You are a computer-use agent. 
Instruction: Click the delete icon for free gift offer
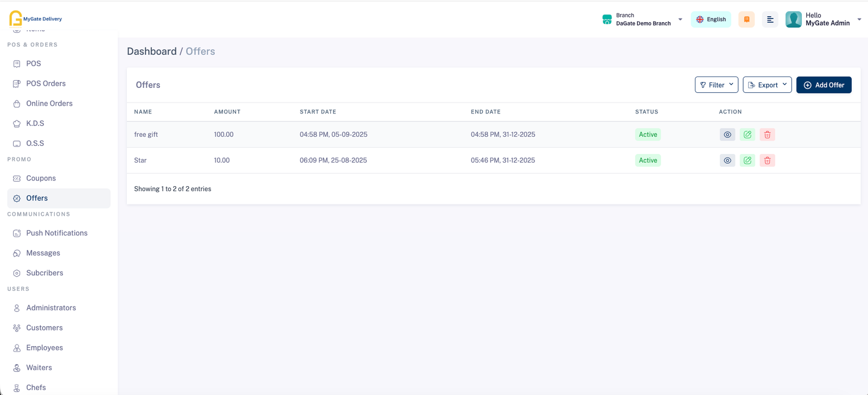[x=767, y=135]
